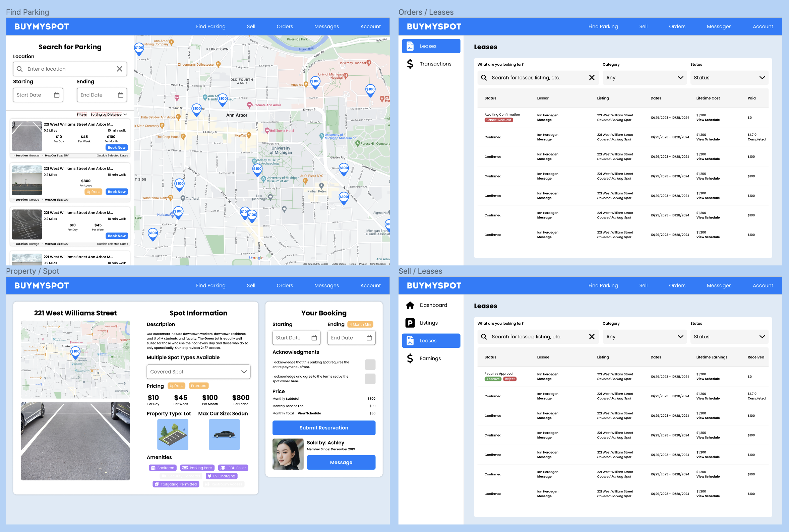The width and height of the screenshot is (789, 532).
Task: Open Sell menu in Find Parking navbar
Action: click(251, 26)
